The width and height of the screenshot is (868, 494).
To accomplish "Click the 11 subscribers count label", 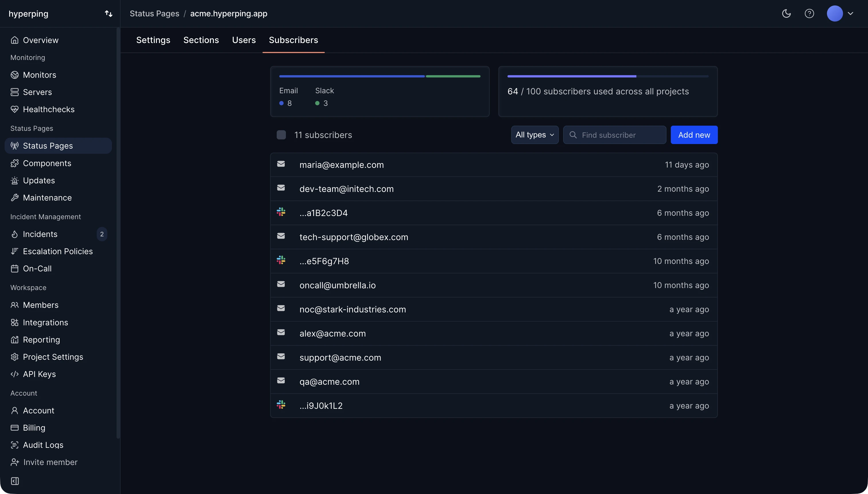I will pyautogui.click(x=323, y=135).
